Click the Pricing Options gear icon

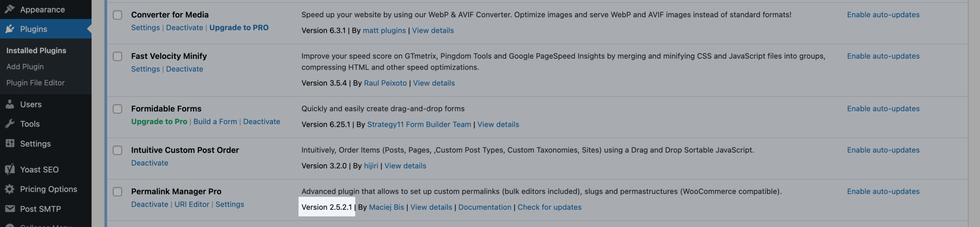[10, 189]
